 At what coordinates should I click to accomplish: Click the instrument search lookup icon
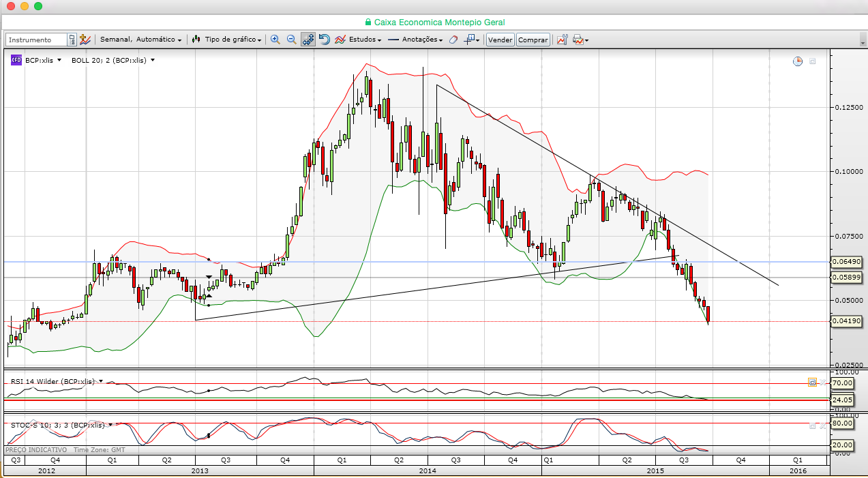click(72, 40)
